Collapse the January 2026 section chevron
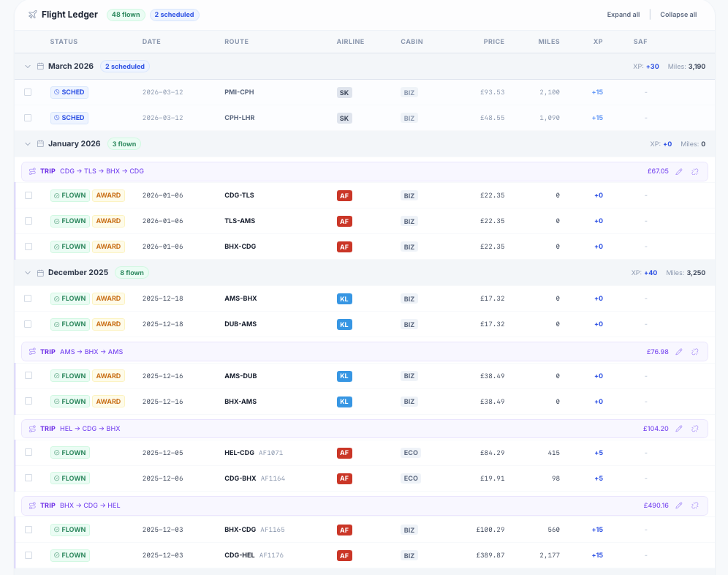Screen dimensions: 728x575 (28, 144)
